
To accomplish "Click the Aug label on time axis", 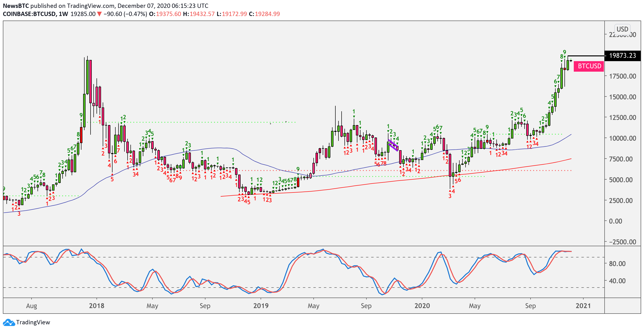I will coord(32,305).
